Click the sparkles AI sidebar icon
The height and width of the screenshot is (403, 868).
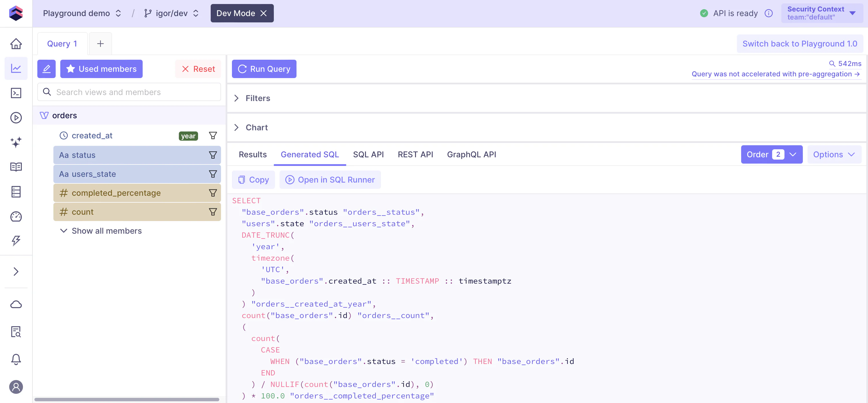tap(16, 142)
